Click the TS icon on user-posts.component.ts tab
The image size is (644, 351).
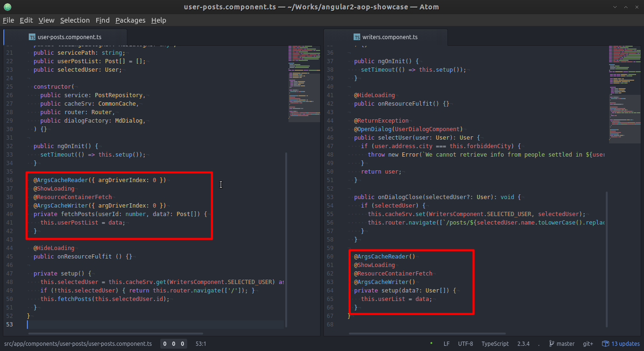[32, 37]
